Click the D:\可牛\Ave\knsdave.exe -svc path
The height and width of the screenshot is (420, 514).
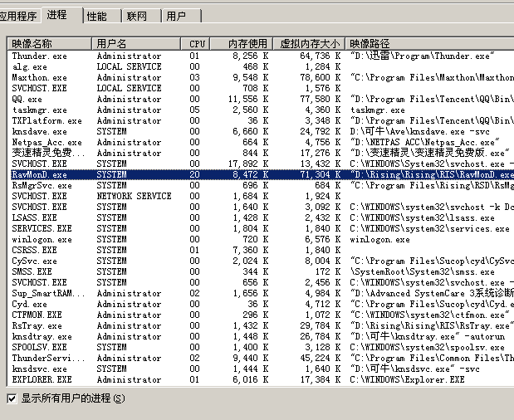419,131
